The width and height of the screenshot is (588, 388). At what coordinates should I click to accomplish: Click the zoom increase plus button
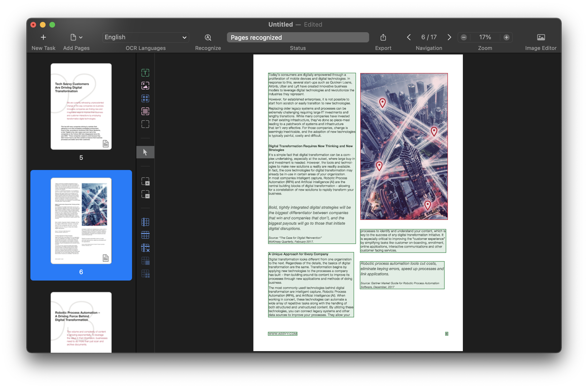tap(507, 37)
